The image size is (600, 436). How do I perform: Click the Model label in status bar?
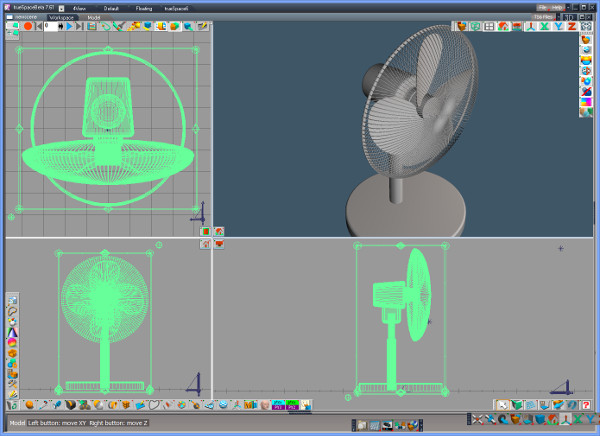click(17, 423)
